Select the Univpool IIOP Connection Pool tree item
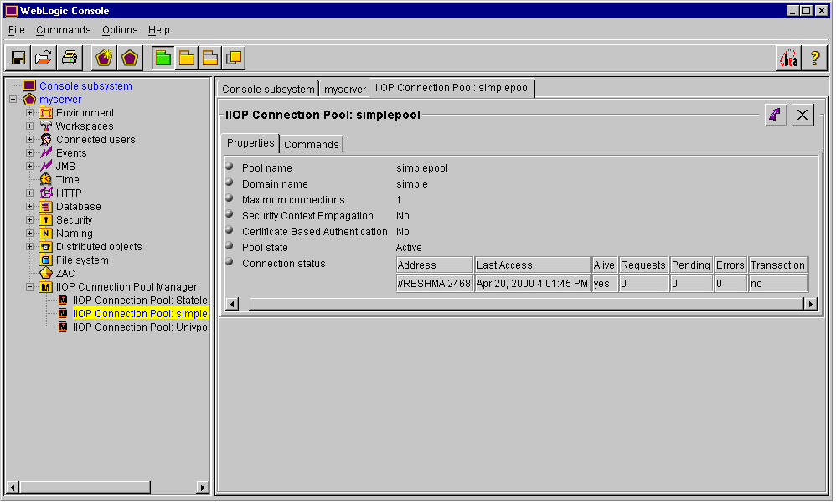836x504 pixels. (x=141, y=327)
